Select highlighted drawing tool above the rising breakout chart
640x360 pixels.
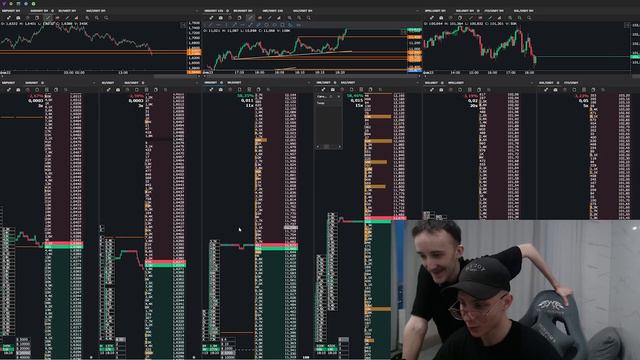(250, 18)
